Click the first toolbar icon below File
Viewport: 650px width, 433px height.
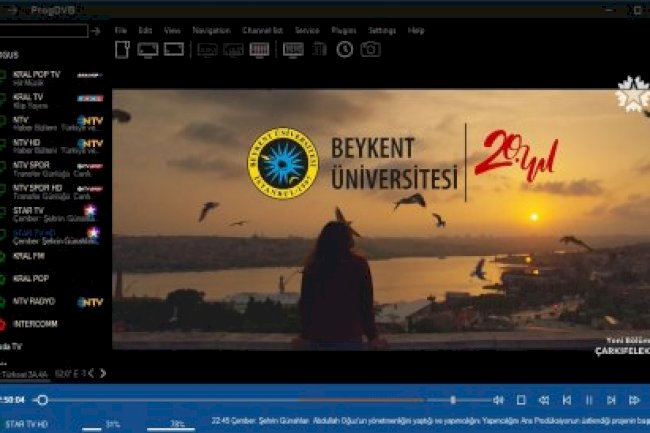click(122, 49)
